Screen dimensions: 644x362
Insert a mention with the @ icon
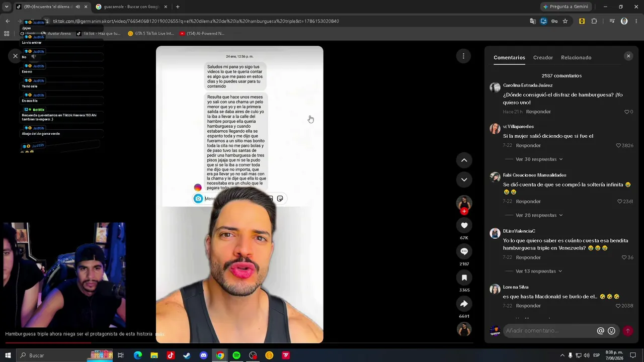(600, 331)
